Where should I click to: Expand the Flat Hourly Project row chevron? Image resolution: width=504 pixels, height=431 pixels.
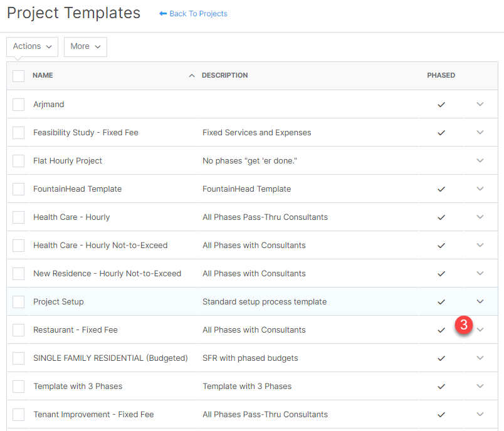point(480,160)
